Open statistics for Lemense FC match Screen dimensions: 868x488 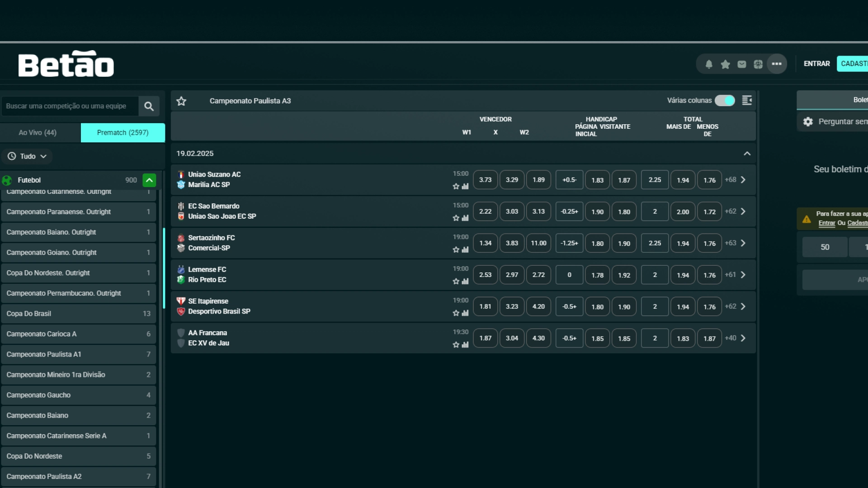[x=465, y=281]
